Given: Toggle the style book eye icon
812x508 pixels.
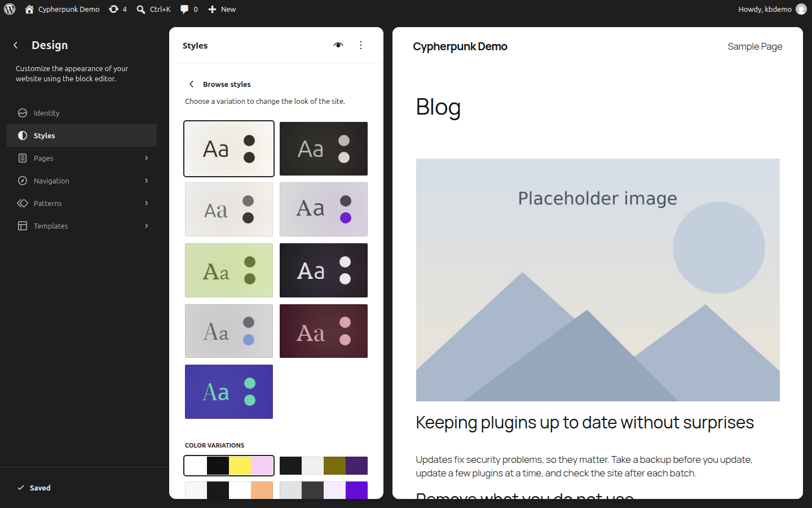Looking at the screenshot, I should (338, 45).
